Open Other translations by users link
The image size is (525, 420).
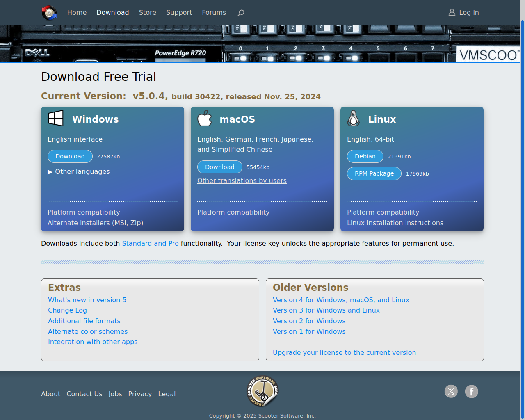pos(242,180)
